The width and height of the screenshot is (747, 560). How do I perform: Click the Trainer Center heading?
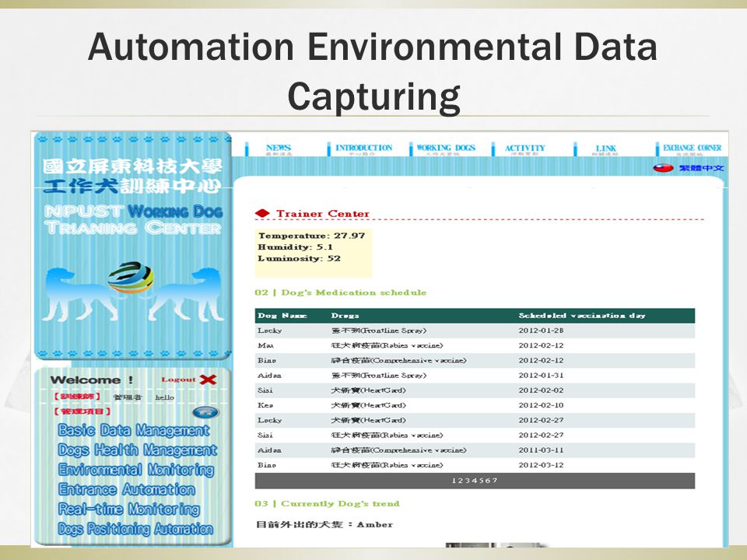pyautogui.click(x=322, y=214)
